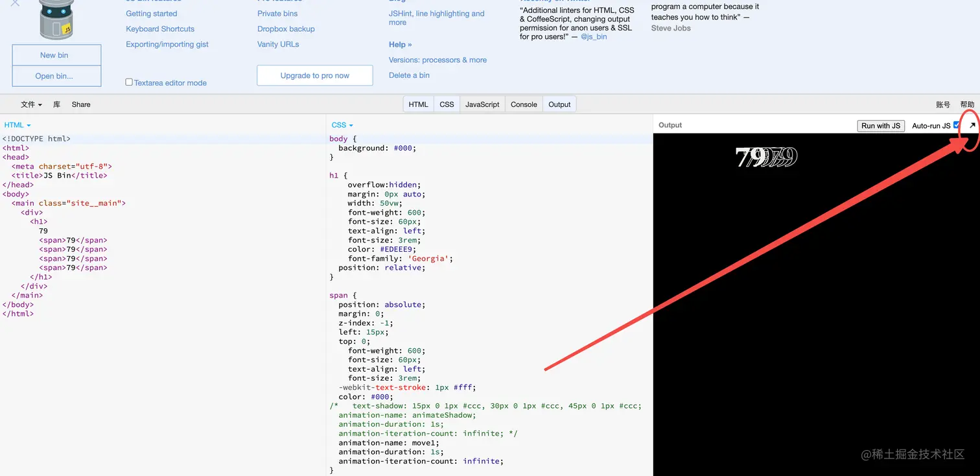Click the width: 50vw; line

pyautogui.click(x=375, y=203)
